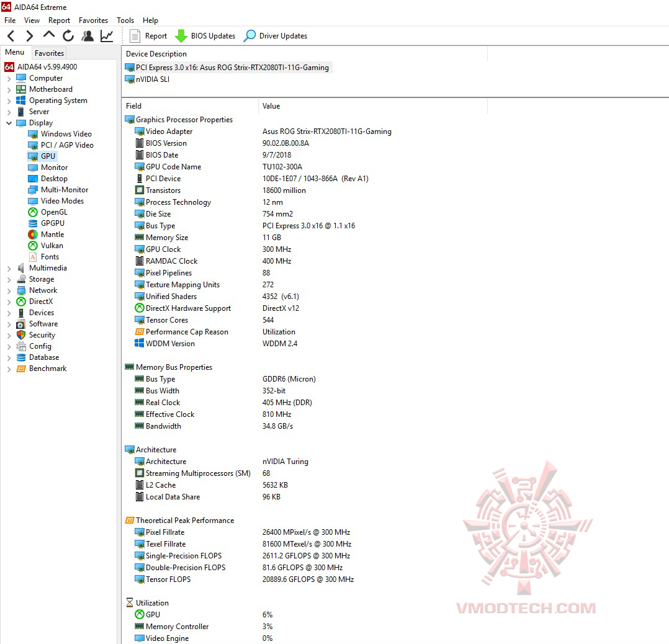Select the GPU Code Name row
The image size is (669, 644).
[218, 167]
